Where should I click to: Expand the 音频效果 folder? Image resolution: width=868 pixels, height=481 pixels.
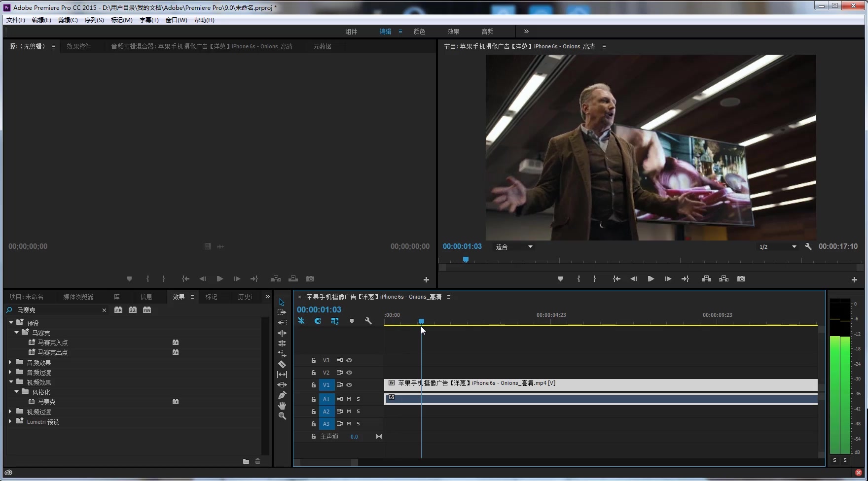tap(10, 362)
